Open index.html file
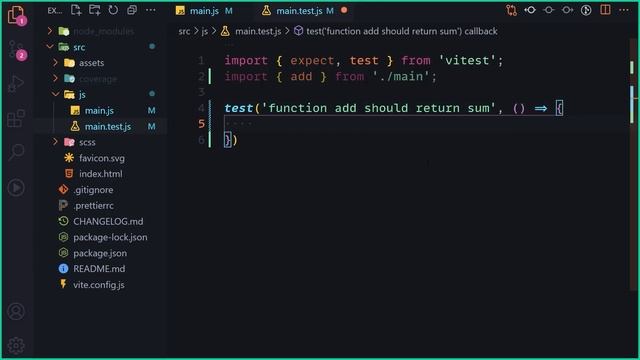 tap(100, 174)
